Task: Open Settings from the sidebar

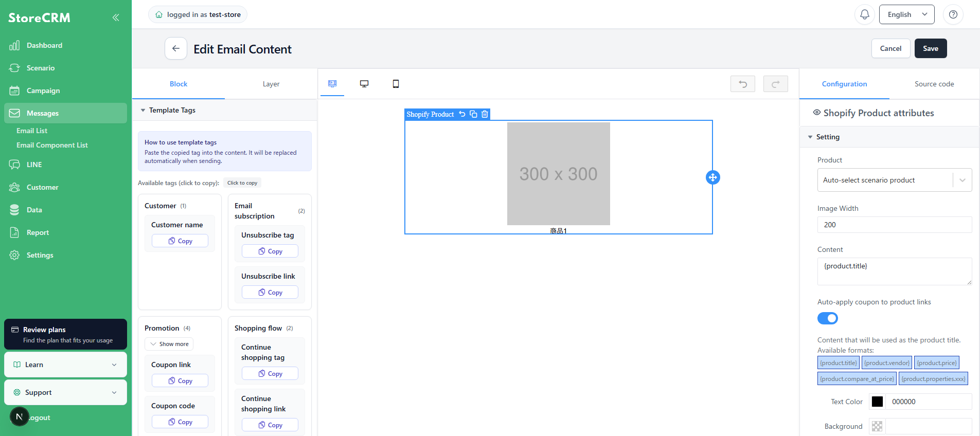Action: (x=65, y=255)
